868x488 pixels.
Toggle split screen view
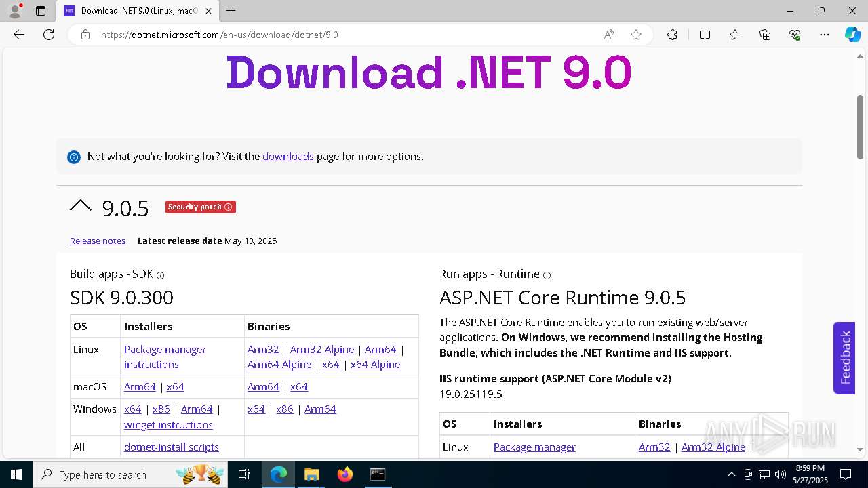705,35
